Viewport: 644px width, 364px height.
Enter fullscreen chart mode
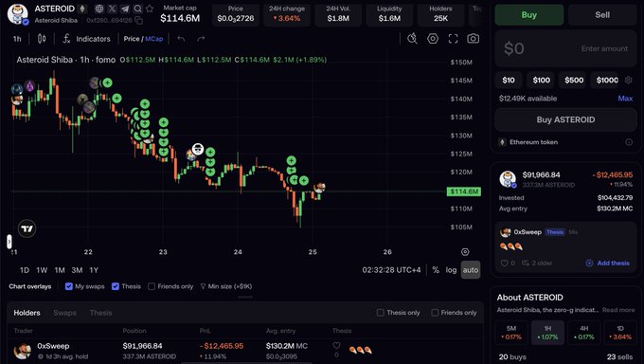(453, 39)
